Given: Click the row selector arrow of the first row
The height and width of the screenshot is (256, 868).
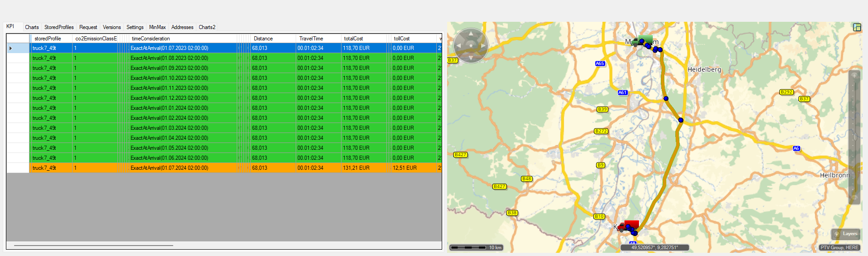Looking at the screenshot, I should pyautogui.click(x=11, y=48).
